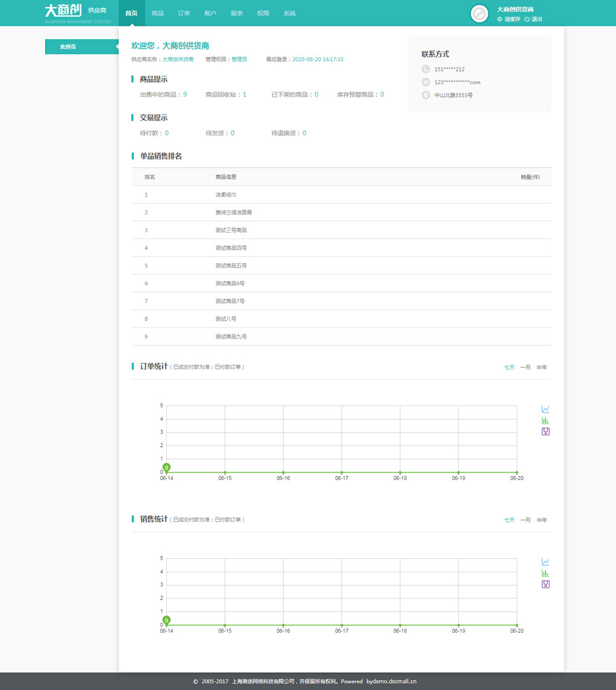Click the 销量(件) column header
Image resolution: width=616 pixels, height=690 pixels.
coord(530,177)
